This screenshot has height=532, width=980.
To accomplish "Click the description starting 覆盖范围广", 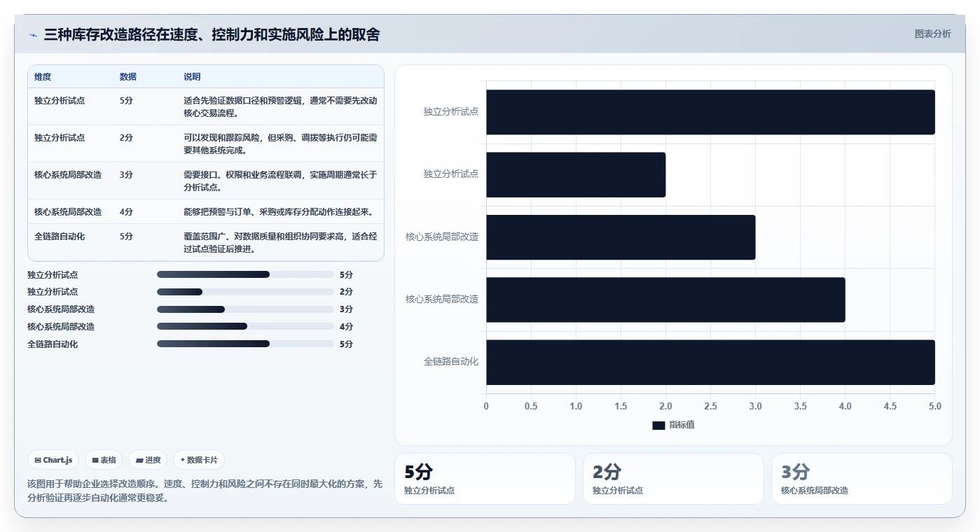I will pyautogui.click(x=280, y=242).
